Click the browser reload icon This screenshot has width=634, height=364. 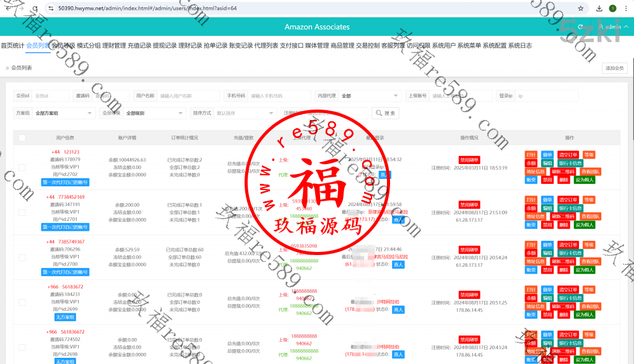[33, 9]
